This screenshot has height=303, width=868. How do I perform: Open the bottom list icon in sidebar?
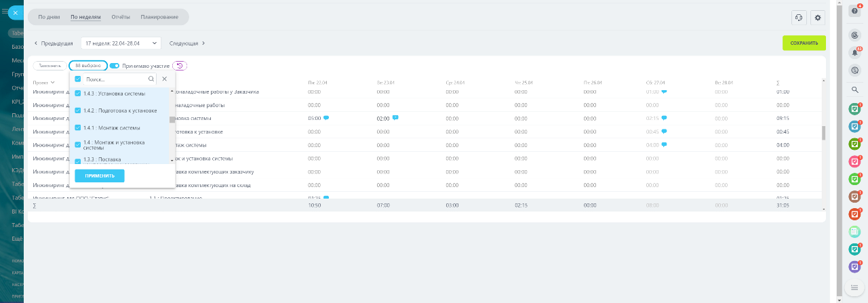point(855,287)
